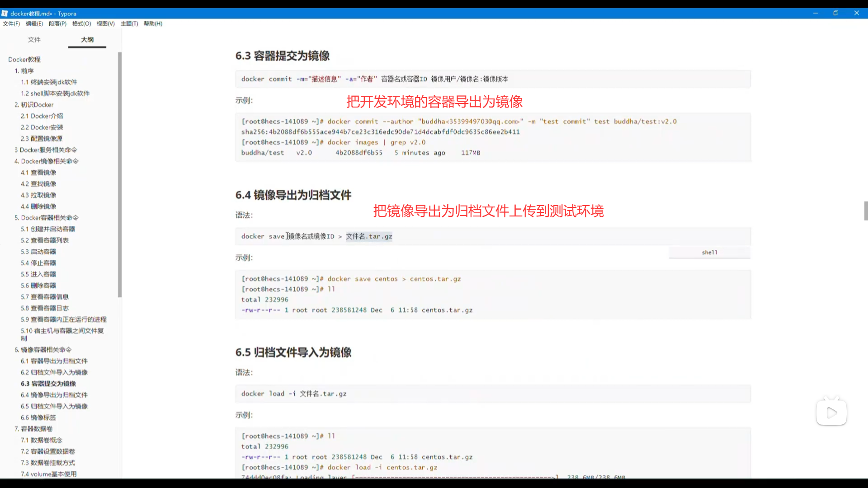The height and width of the screenshot is (488, 868).
Task: Click the sidebar outline scrollbar thumb
Action: pos(120,174)
